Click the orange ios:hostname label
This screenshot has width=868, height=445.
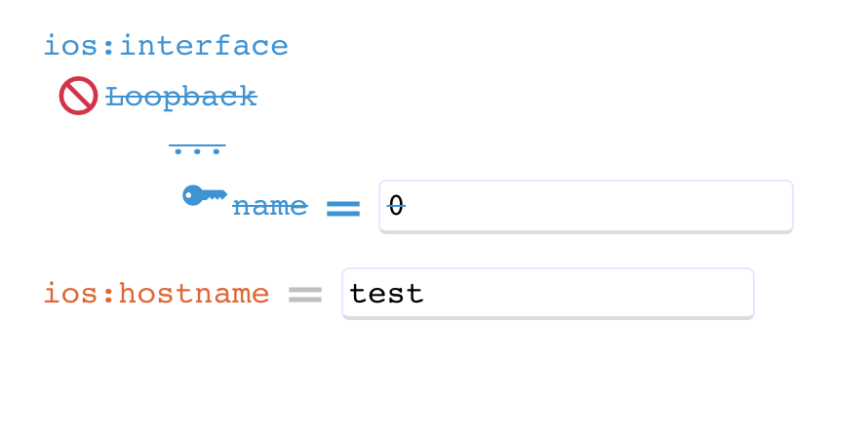pos(157,293)
